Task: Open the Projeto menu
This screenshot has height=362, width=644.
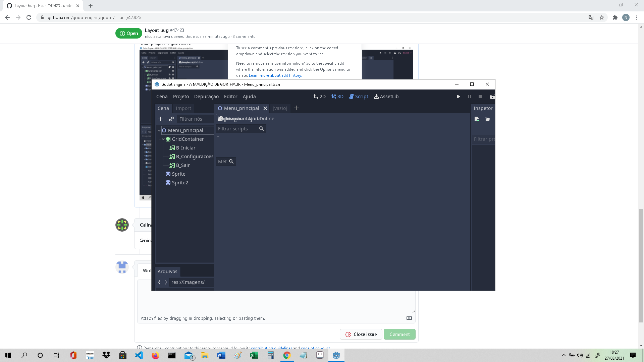Action: click(x=181, y=97)
